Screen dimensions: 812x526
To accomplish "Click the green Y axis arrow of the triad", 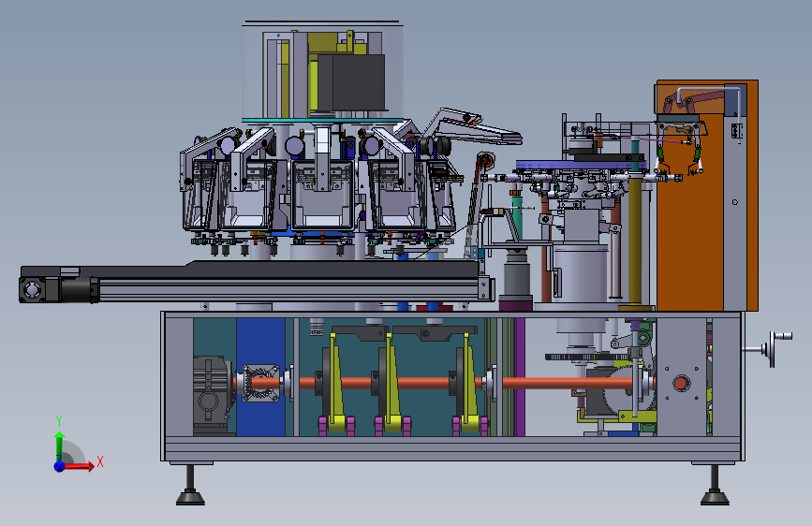I will click(59, 446).
